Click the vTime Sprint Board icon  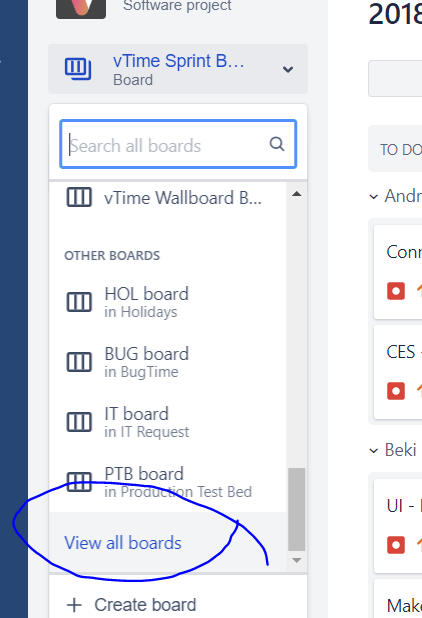[78, 69]
